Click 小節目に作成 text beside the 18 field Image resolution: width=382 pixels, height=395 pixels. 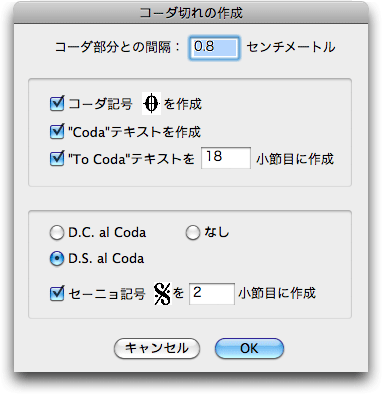(295, 159)
